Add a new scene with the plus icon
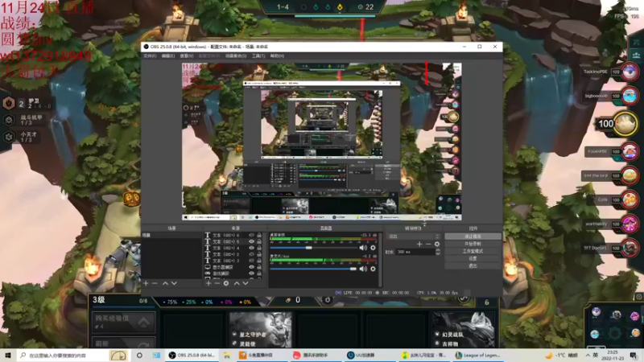644x362 pixels. [x=146, y=283]
